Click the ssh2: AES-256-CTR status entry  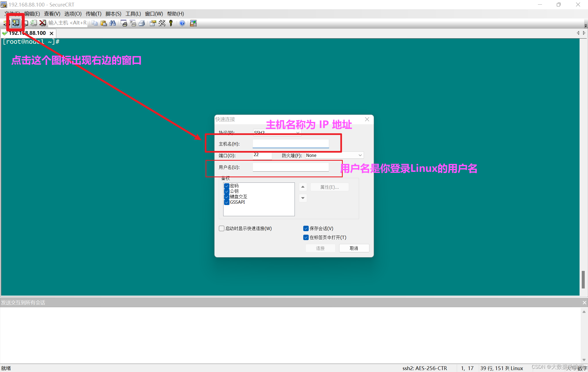425,368
